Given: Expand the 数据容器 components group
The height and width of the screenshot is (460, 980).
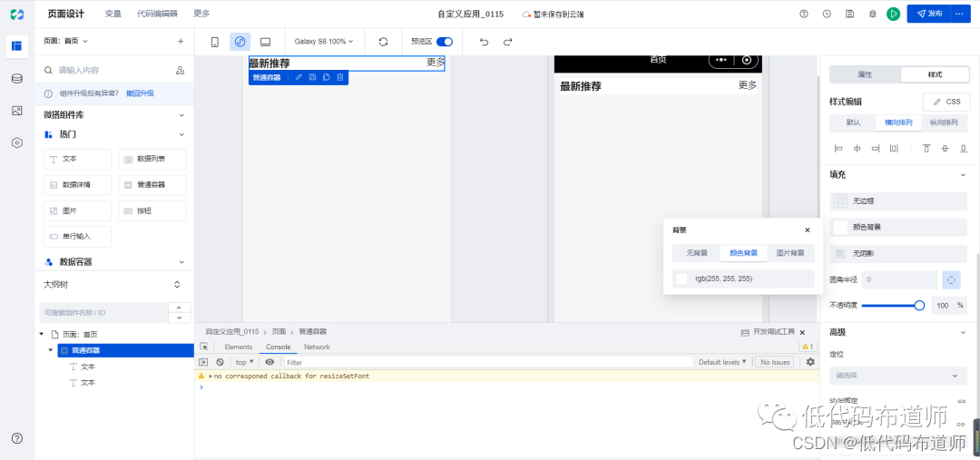Looking at the screenshot, I should click(x=181, y=262).
